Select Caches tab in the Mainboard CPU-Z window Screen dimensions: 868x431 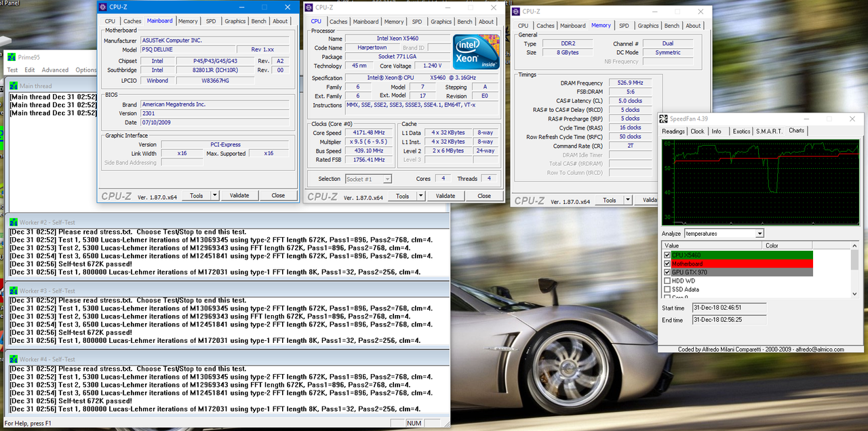(132, 21)
